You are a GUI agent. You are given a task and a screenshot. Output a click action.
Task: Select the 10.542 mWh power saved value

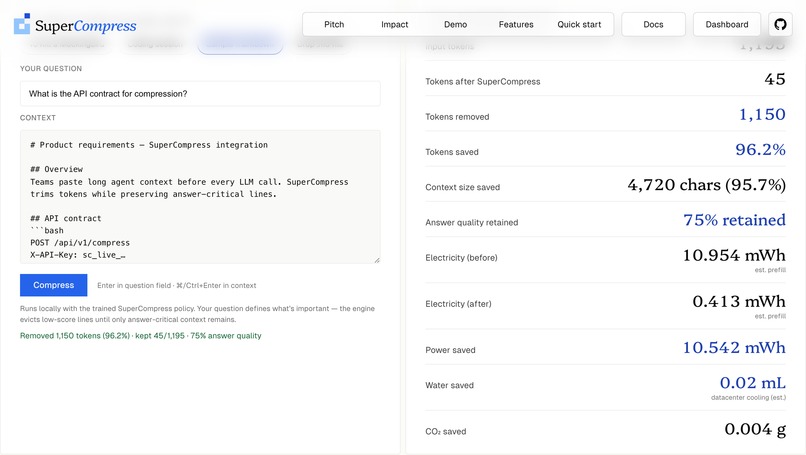(x=734, y=348)
